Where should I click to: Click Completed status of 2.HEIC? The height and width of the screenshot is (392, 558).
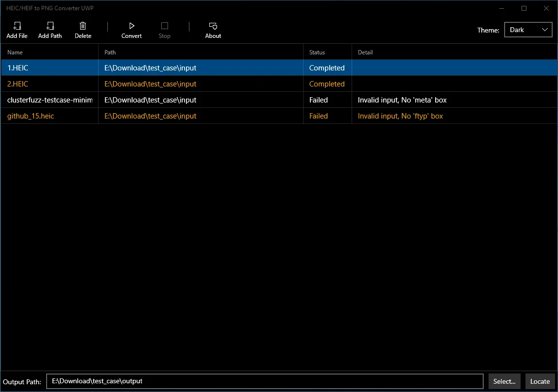tap(327, 84)
